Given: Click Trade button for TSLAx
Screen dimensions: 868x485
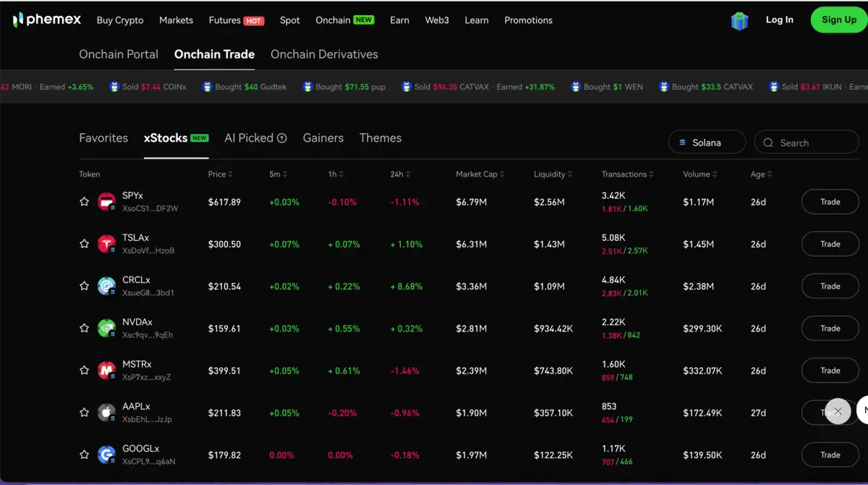Looking at the screenshot, I should (830, 244).
